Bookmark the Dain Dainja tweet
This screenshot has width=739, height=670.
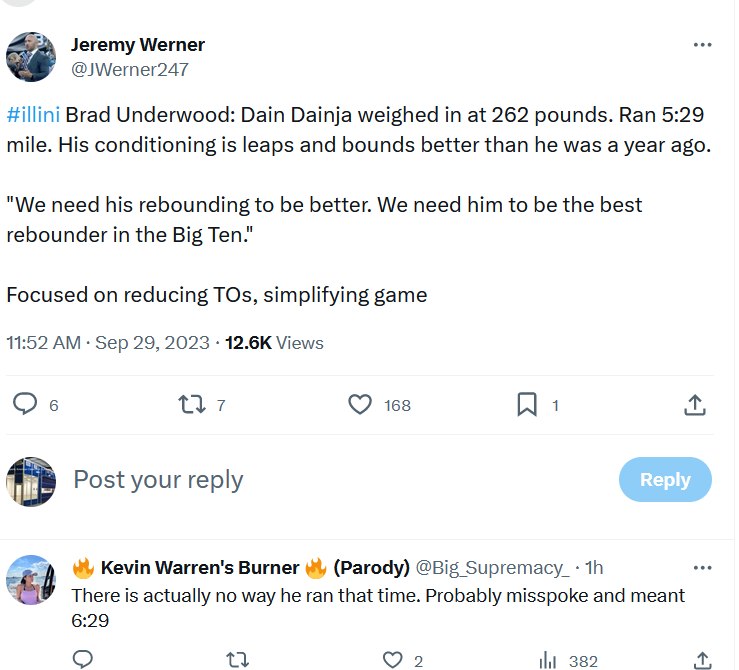(x=527, y=405)
